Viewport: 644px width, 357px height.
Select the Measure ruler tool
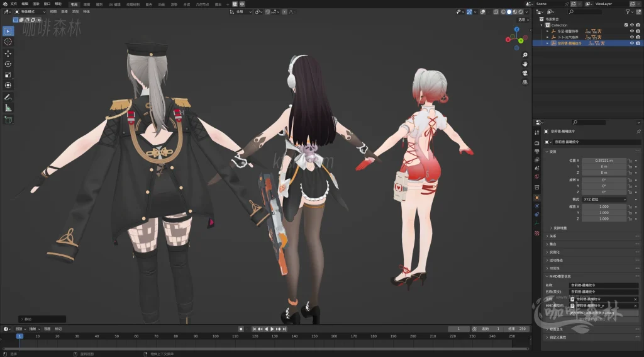[8, 108]
